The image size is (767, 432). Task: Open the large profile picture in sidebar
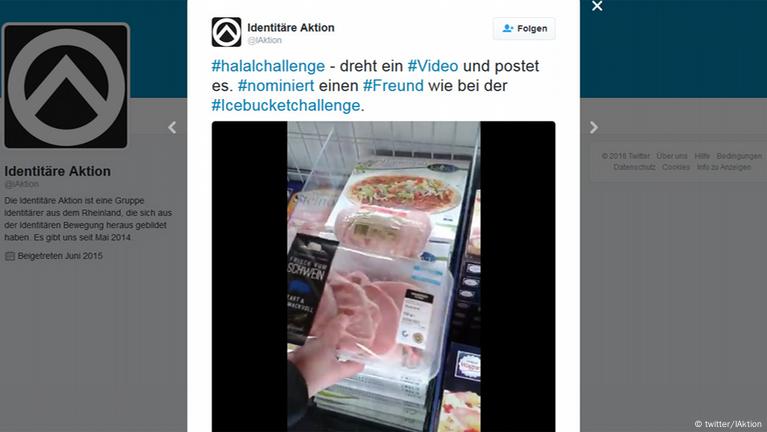pos(66,86)
